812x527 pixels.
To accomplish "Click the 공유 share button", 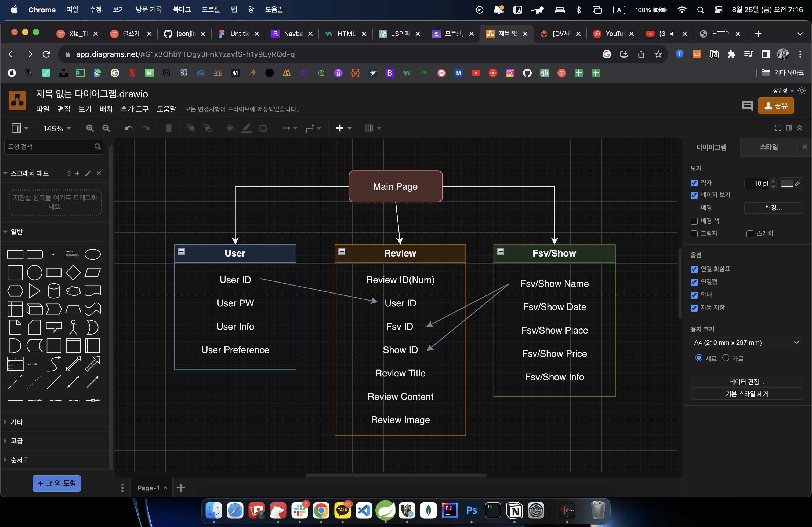I will (x=775, y=106).
